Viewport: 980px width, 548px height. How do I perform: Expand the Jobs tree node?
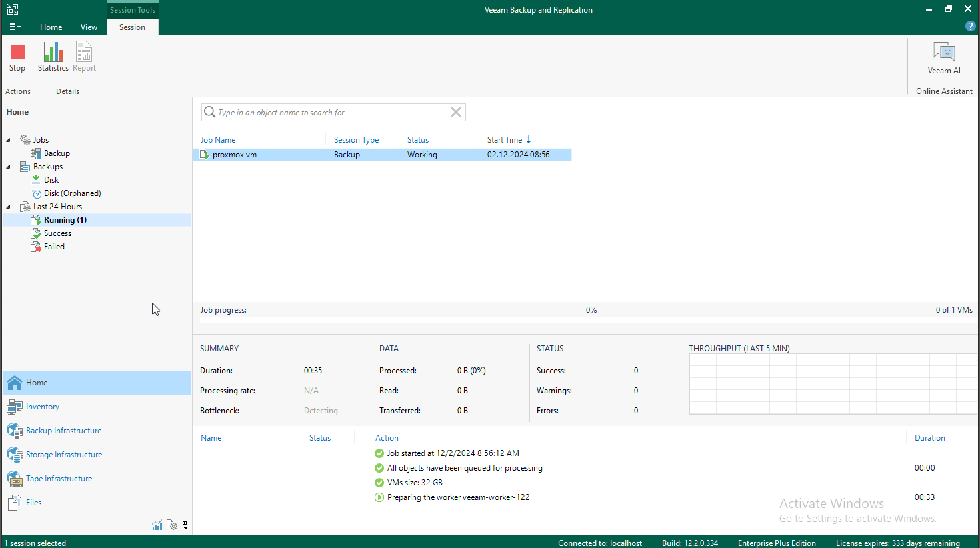[8, 139]
